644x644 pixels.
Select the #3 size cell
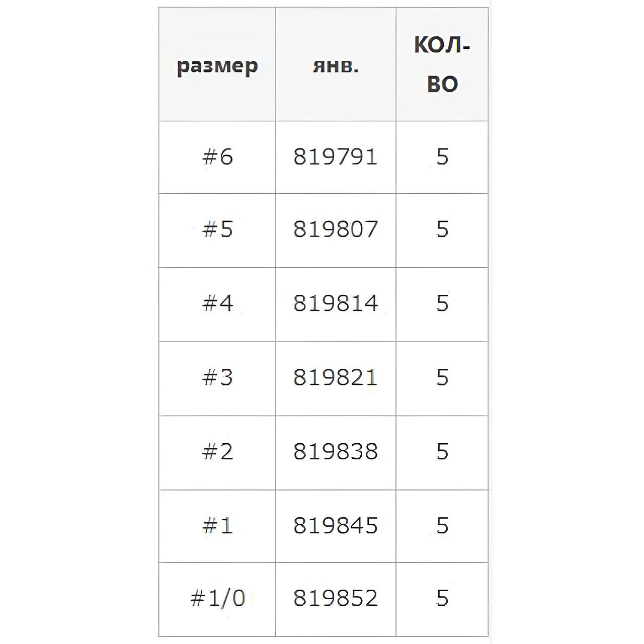(217, 378)
